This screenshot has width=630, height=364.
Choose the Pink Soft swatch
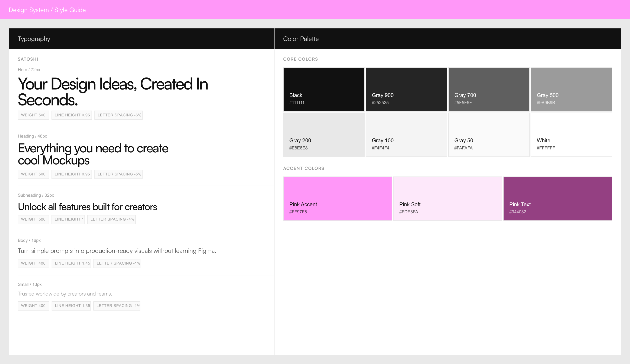pyautogui.click(x=447, y=199)
